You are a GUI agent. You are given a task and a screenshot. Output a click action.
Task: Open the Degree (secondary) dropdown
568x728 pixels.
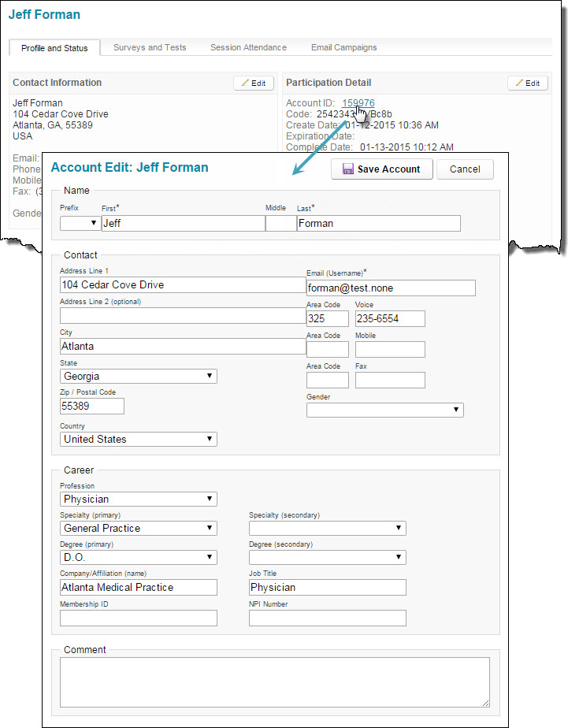[327, 557]
